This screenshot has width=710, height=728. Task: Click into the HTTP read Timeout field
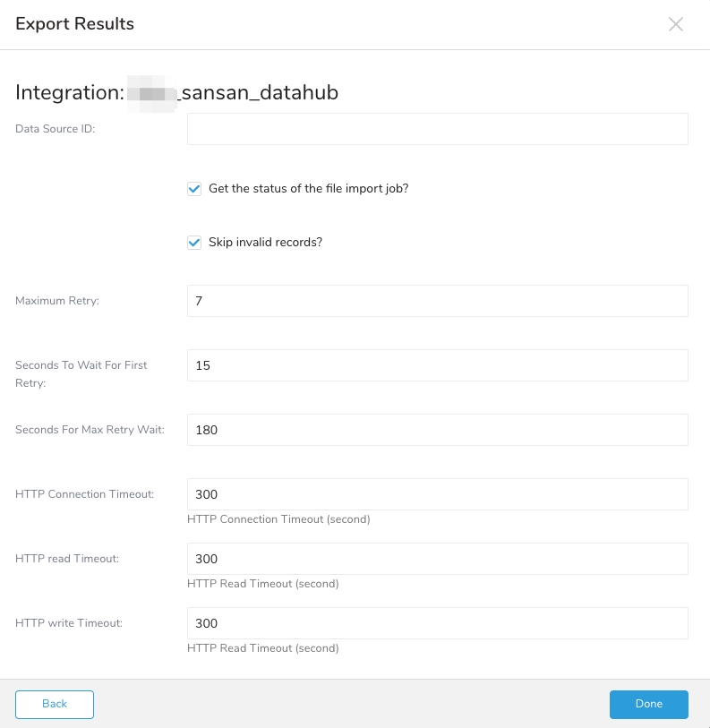click(x=437, y=559)
